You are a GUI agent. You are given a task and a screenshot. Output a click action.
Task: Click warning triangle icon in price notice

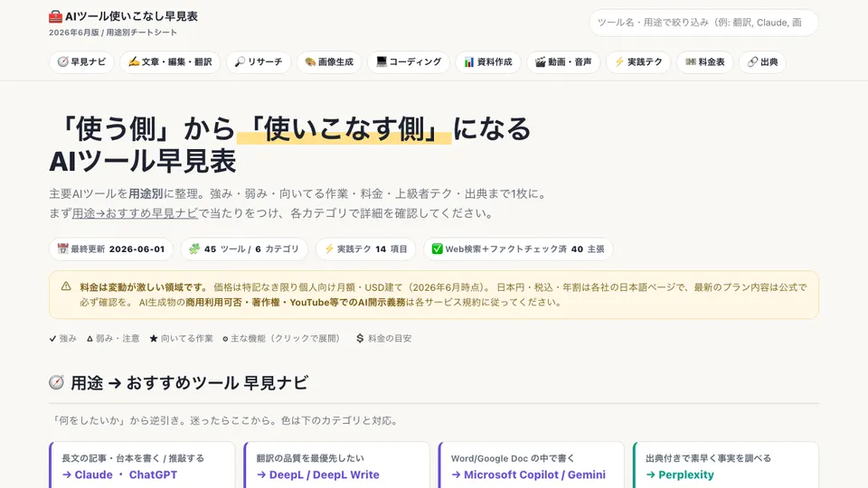click(66, 286)
